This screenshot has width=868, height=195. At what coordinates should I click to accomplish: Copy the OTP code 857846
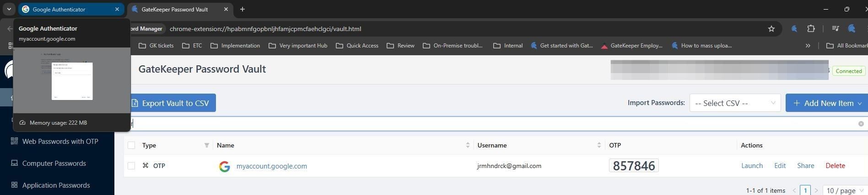[634, 166]
